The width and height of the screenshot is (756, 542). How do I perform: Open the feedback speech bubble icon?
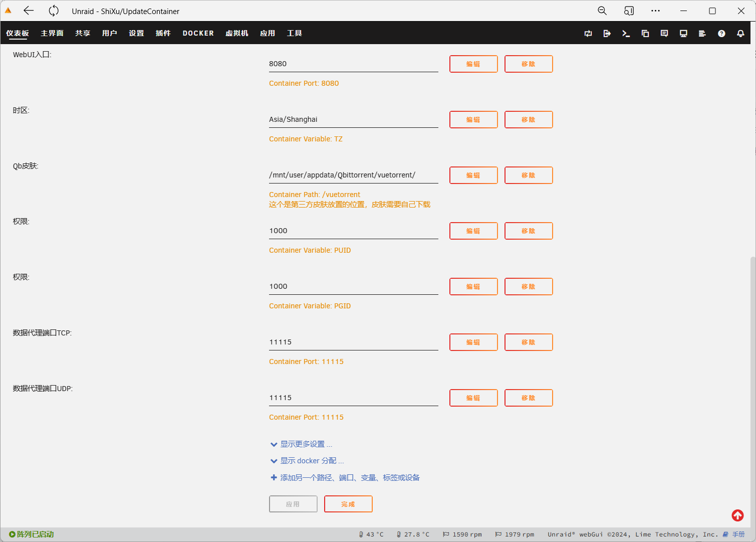pyautogui.click(x=664, y=34)
